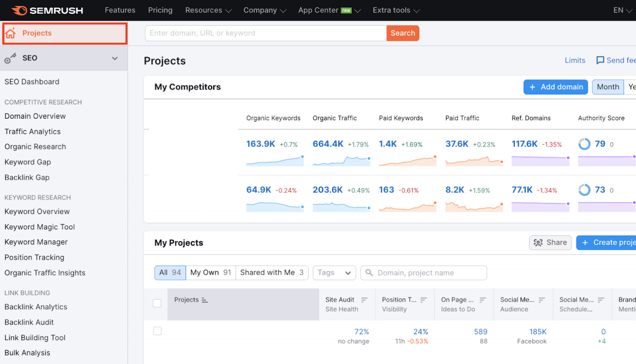Collapse the SEO sidebar section
This screenshot has height=364, width=636.
(x=115, y=58)
